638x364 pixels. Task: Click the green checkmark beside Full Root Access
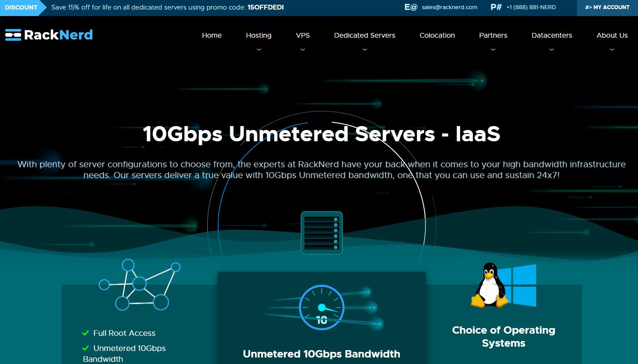85,333
